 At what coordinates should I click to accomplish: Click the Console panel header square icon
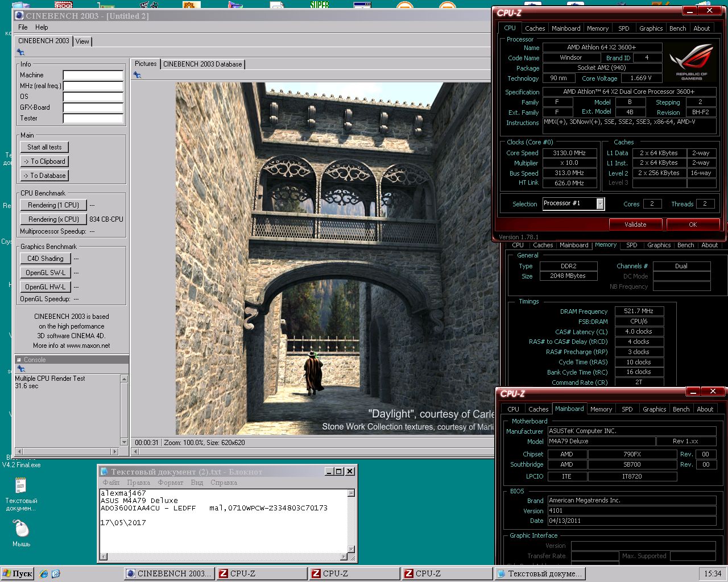pyautogui.click(x=19, y=360)
